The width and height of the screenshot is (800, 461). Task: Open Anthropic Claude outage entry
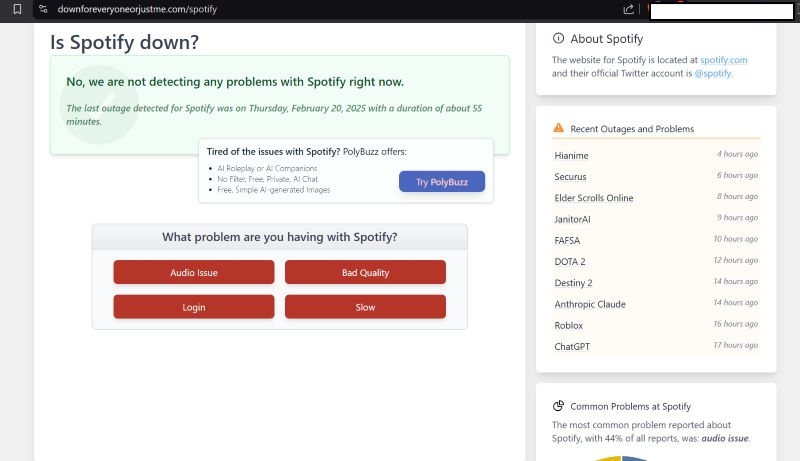click(x=590, y=304)
